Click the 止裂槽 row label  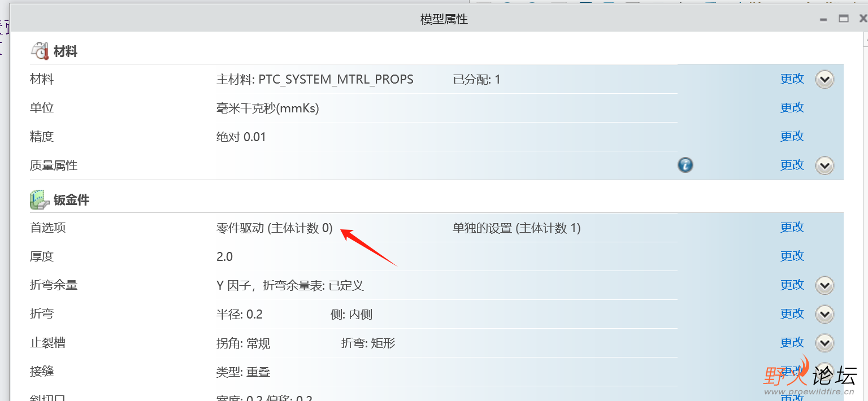point(47,343)
